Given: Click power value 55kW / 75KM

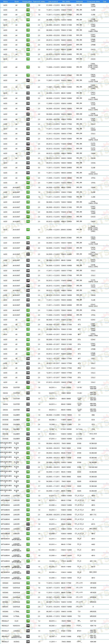Looking at the screenshot, I should point(66,621).
